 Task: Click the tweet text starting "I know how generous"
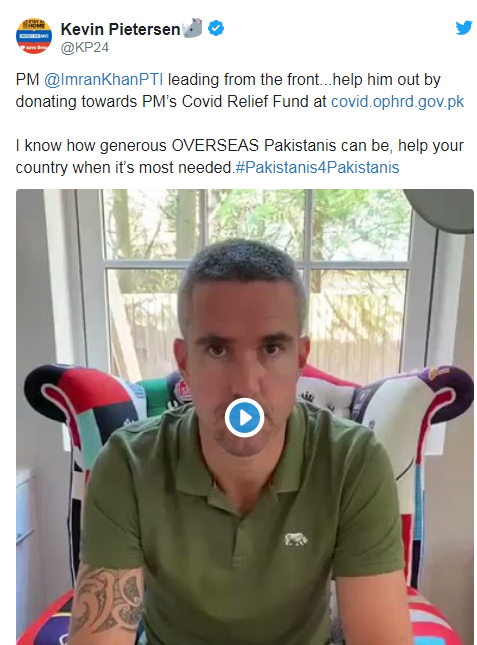tap(239, 156)
